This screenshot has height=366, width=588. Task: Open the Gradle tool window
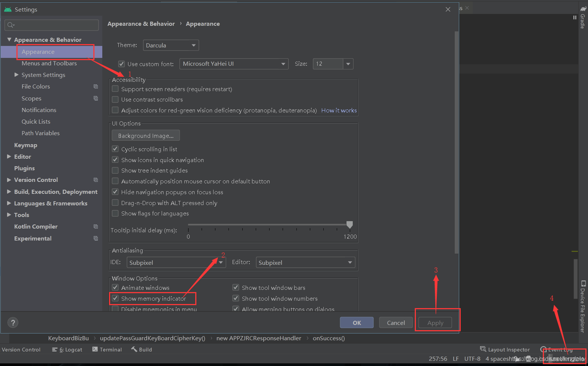coord(583,18)
